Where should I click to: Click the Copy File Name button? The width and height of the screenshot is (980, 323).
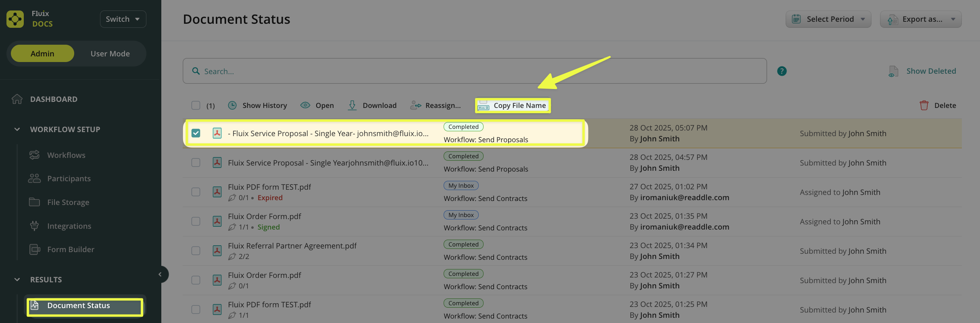coord(513,106)
